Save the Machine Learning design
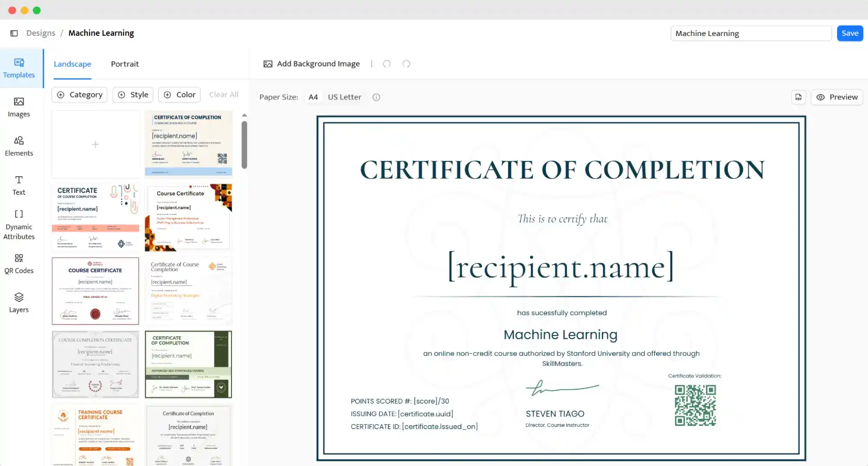 (849, 33)
